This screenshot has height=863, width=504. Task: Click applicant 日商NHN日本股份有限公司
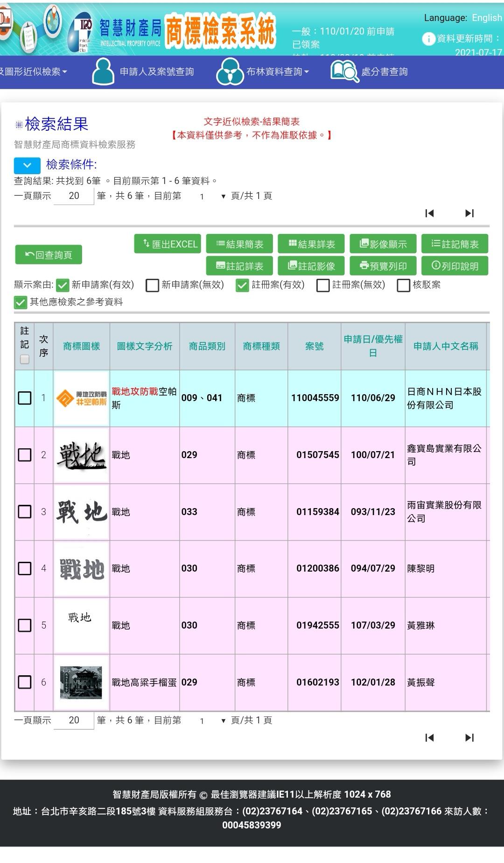[444, 398]
